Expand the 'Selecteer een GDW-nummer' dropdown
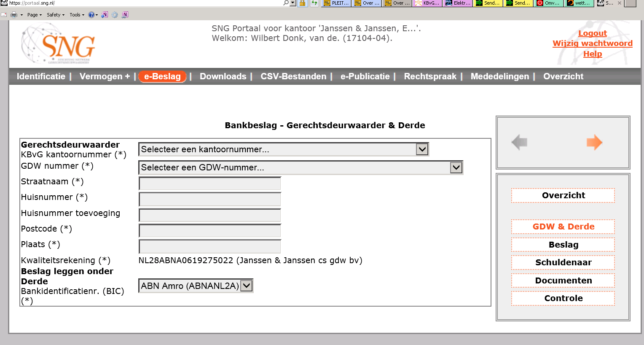 click(301, 167)
